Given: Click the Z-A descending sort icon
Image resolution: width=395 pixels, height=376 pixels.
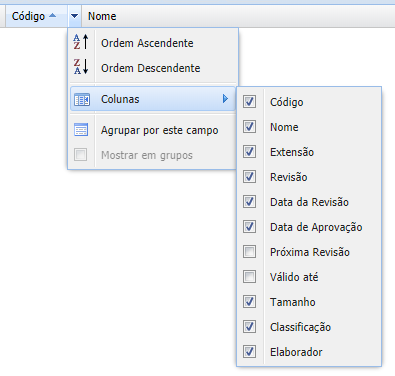Looking at the screenshot, I should 81,67.
